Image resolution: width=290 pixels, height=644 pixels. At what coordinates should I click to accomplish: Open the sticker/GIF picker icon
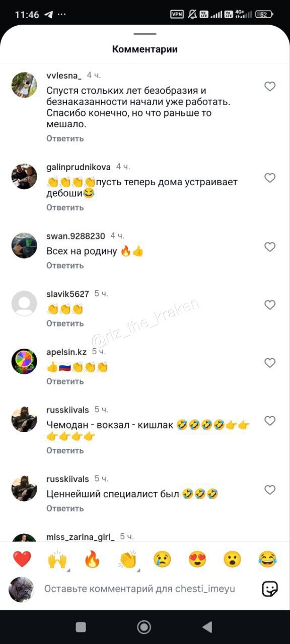coord(270,589)
